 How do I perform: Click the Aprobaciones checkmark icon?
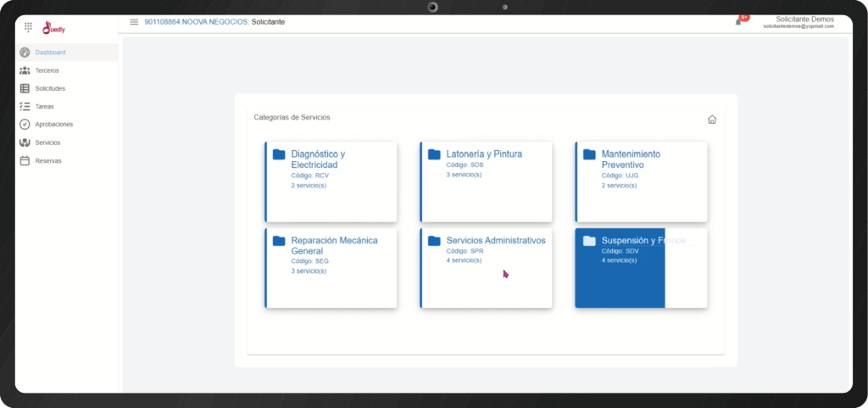click(25, 124)
